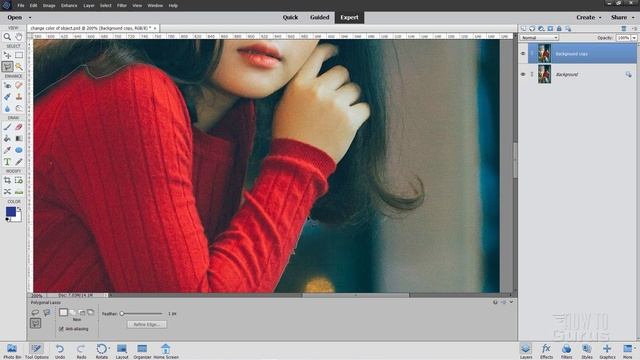The image size is (640, 360).
Task: Switch to Guided edit mode tab
Action: point(319,17)
